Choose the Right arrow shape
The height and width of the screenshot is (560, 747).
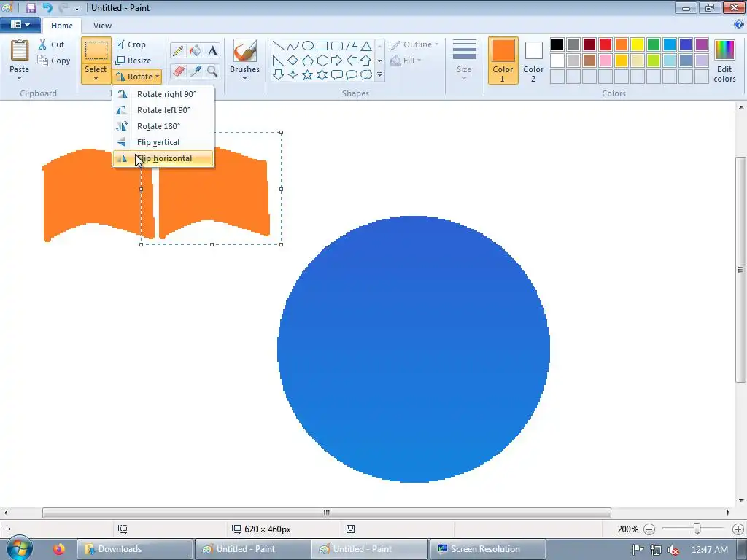(x=337, y=61)
